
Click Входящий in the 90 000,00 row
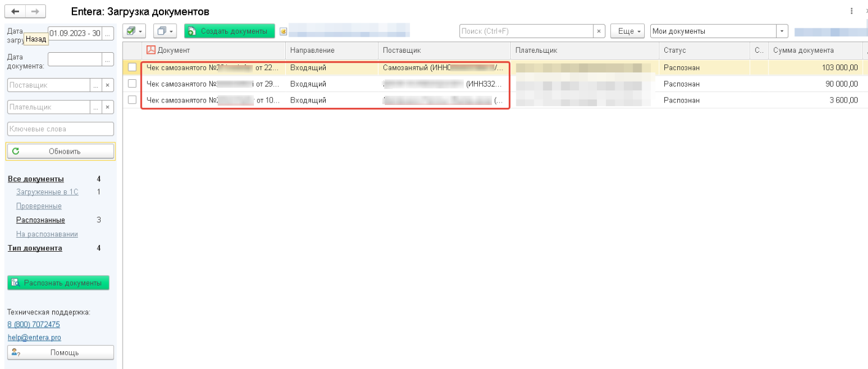point(308,84)
